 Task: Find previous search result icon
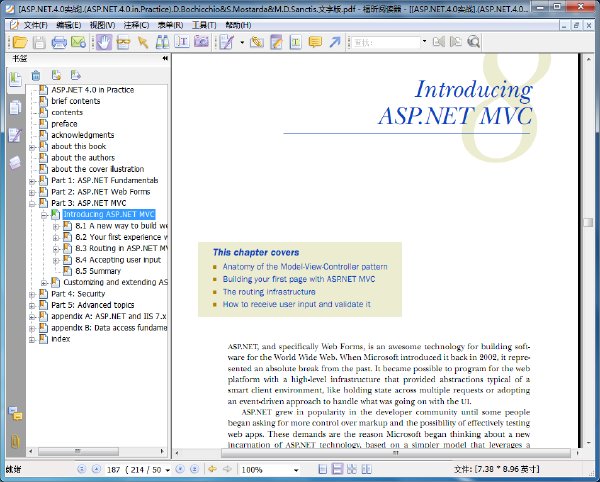point(439,42)
